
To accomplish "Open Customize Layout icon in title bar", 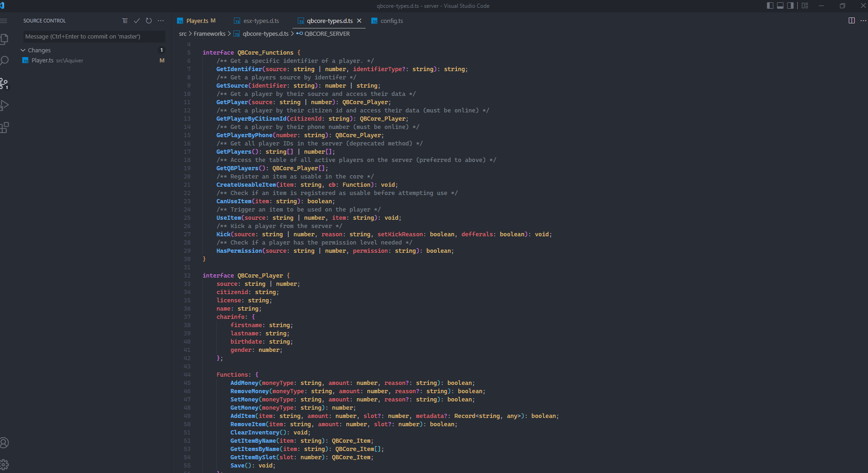I will coord(805,6).
